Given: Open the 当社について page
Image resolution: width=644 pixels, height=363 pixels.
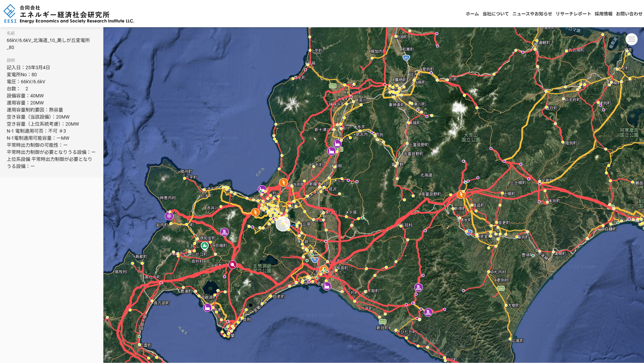Looking at the screenshot, I should (x=495, y=14).
